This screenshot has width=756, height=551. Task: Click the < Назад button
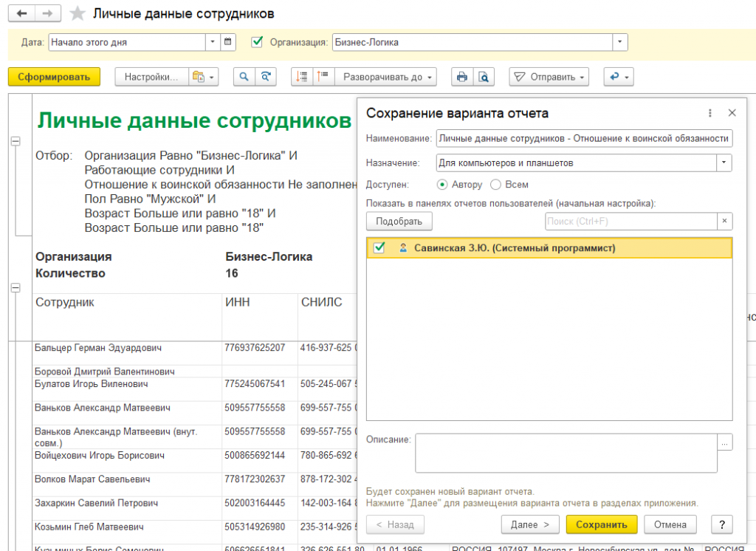(395, 524)
